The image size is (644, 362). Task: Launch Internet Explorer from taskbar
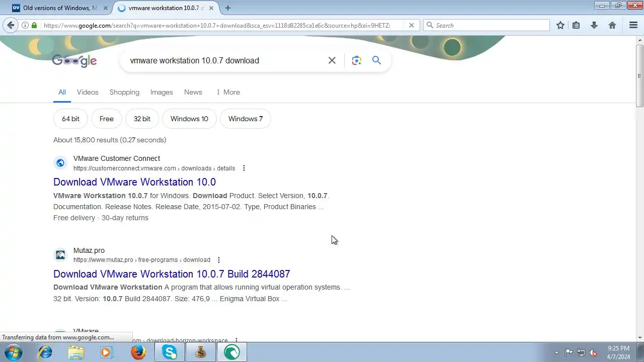tap(45, 352)
